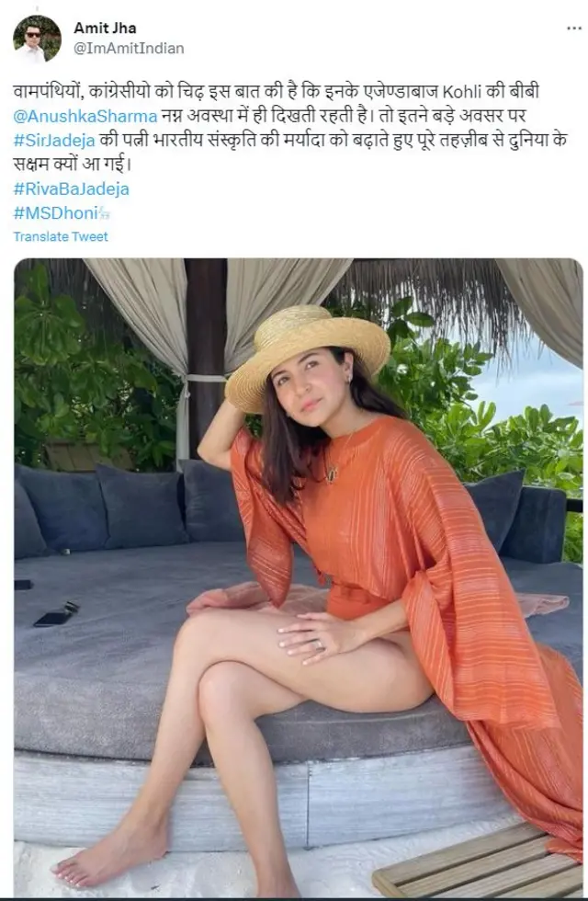Click the grey cushion at the photo's left
Image resolution: width=588 pixels, height=901 pixels.
(62, 507)
